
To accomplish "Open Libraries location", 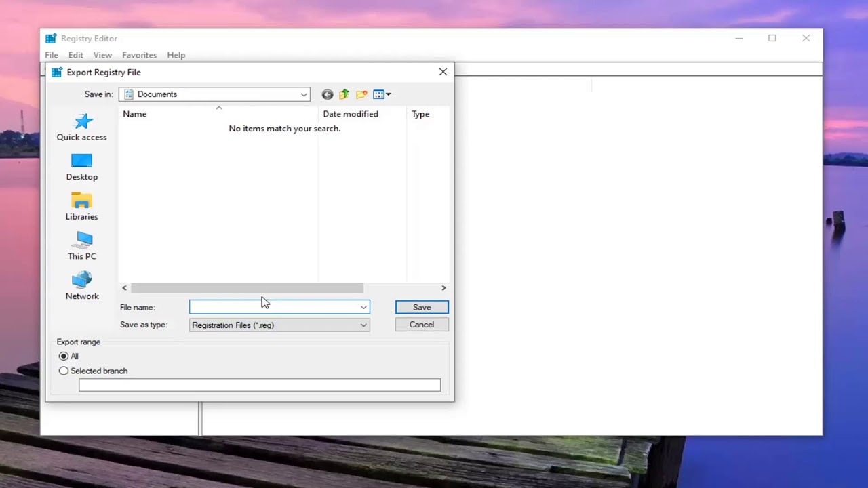I will [81, 207].
